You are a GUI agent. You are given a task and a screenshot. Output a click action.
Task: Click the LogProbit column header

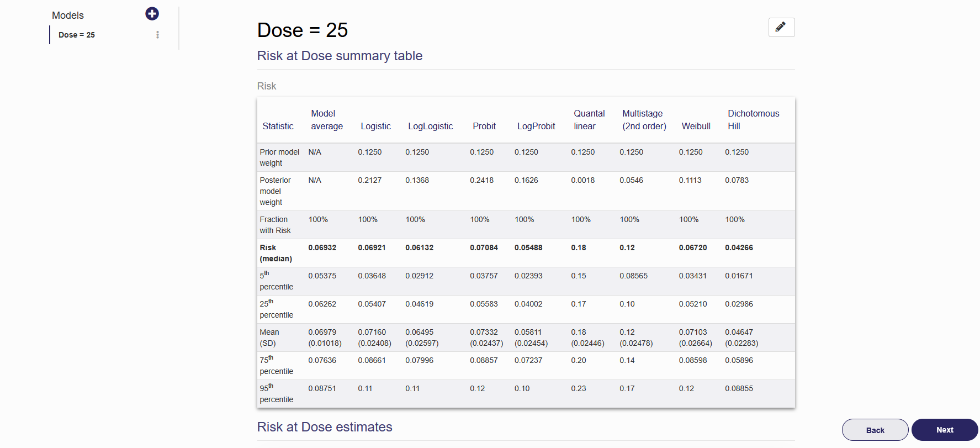coord(536,127)
